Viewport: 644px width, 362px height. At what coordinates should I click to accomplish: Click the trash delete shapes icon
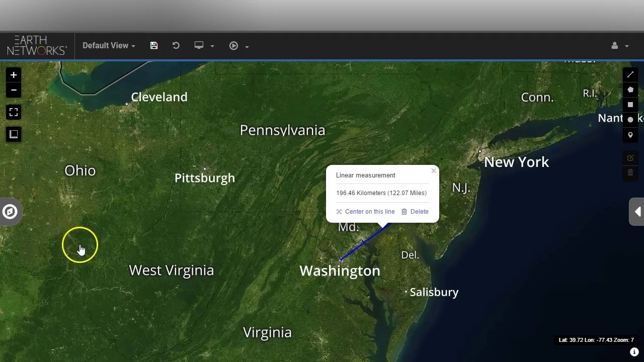pos(630,173)
